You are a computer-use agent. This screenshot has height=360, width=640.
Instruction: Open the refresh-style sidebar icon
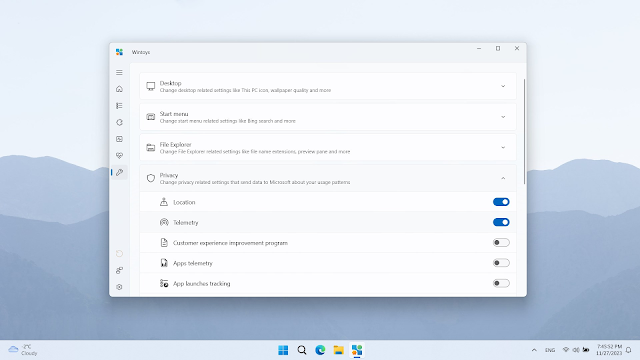click(x=119, y=122)
